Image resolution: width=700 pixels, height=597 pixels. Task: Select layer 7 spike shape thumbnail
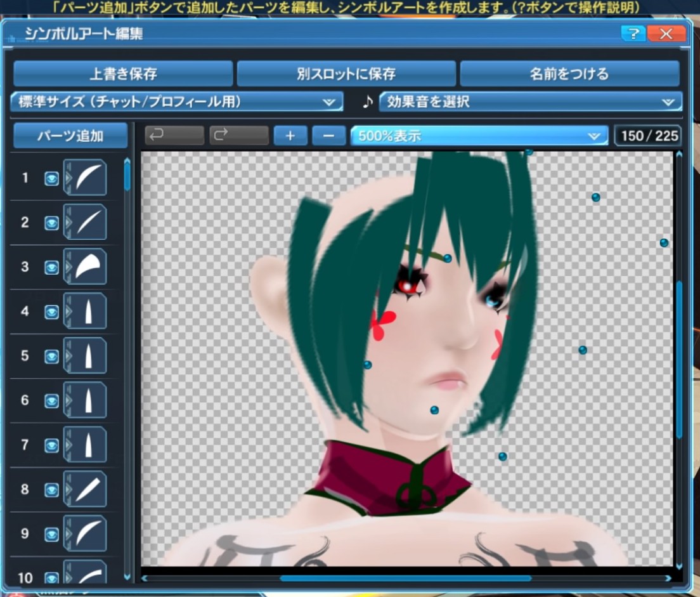point(85,444)
